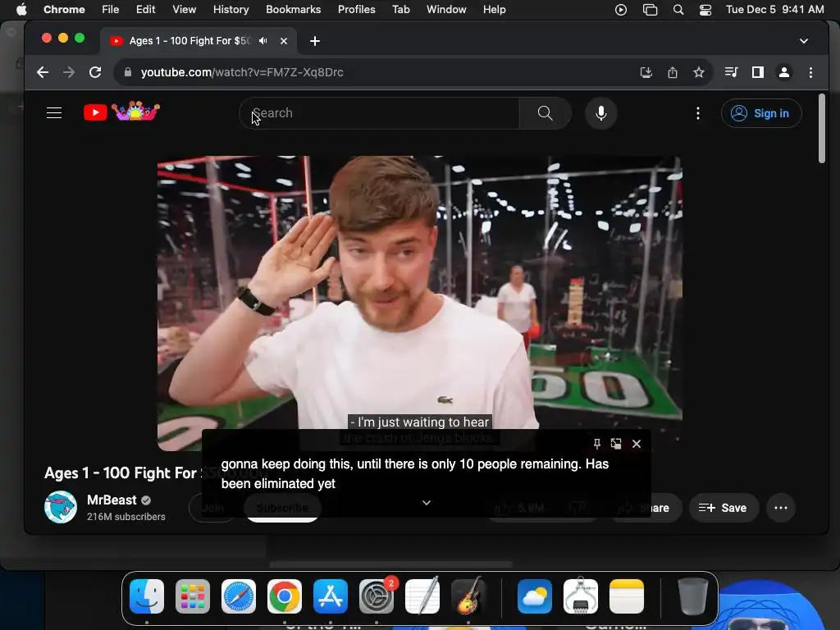This screenshot has height=630, width=840.
Task: Open GarageBand from the Dock
Action: click(x=468, y=596)
